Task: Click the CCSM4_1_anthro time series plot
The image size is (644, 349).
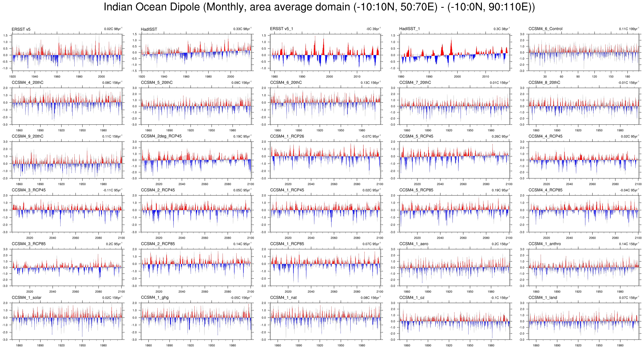Action: 584,267
